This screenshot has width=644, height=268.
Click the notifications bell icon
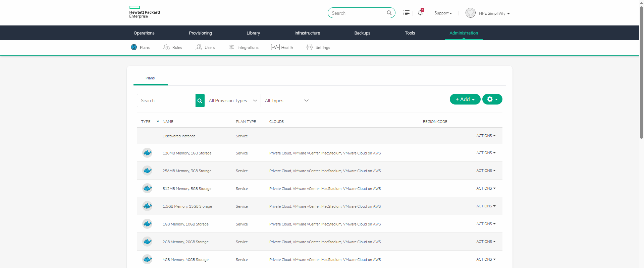click(x=420, y=13)
